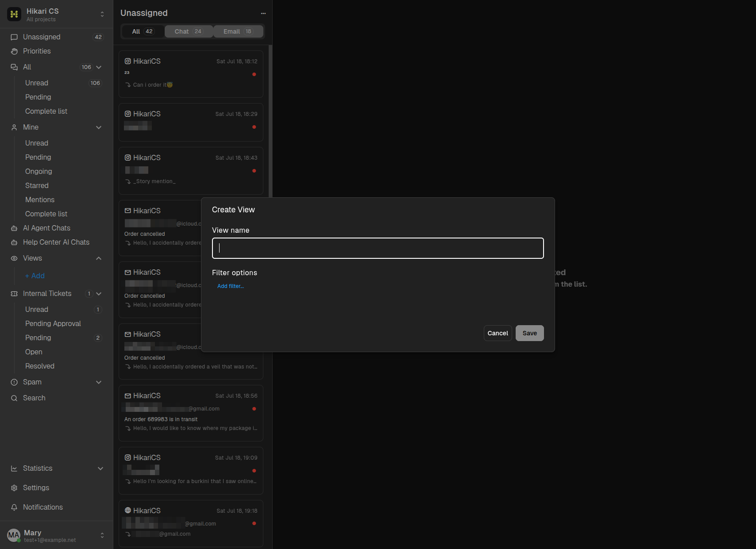
Task: Click the Statistics chart icon
Action: click(x=14, y=468)
